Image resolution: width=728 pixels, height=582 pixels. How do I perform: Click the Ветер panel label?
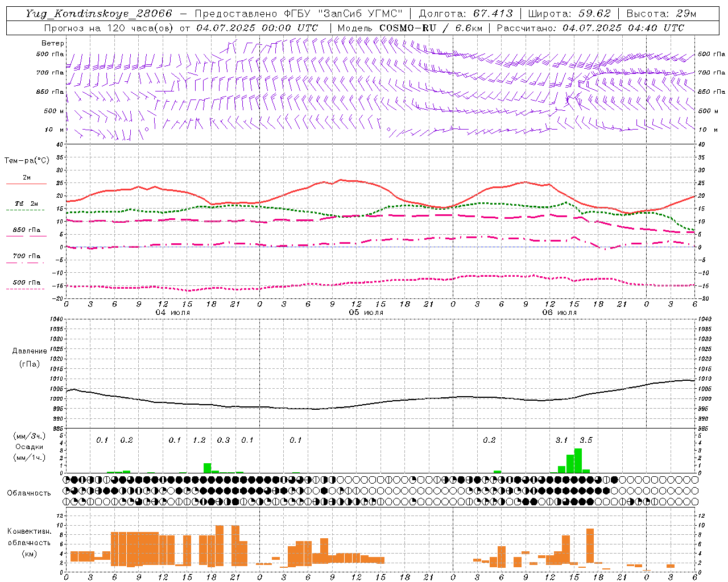53,43
